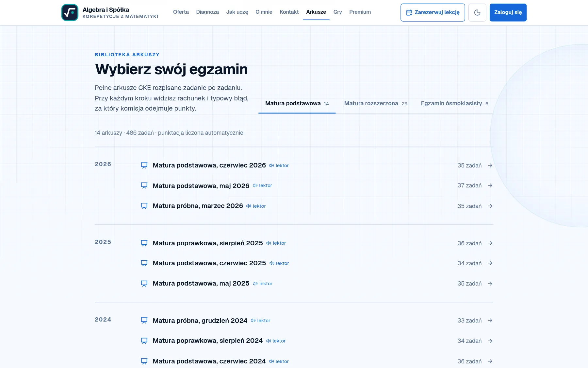Navigate to O mnie
Image resolution: width=588 pixels, height=368 pixels.
click(x=264, y=12)
